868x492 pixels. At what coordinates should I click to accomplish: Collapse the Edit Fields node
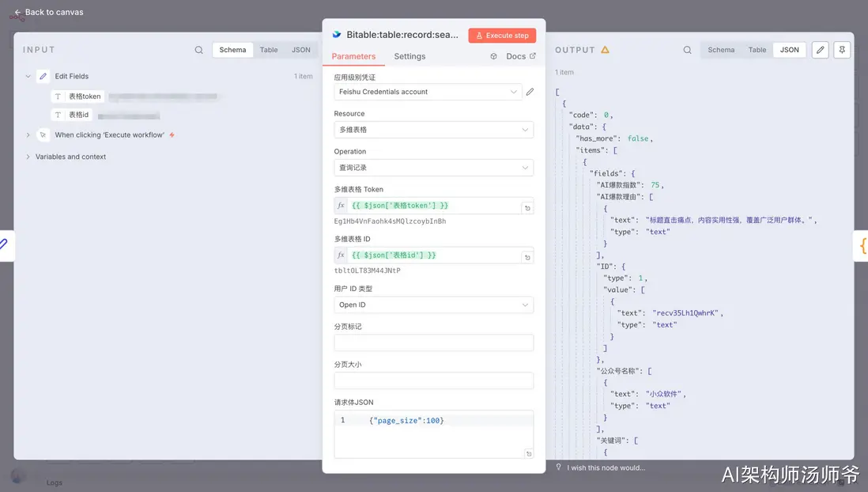(28, 77)
